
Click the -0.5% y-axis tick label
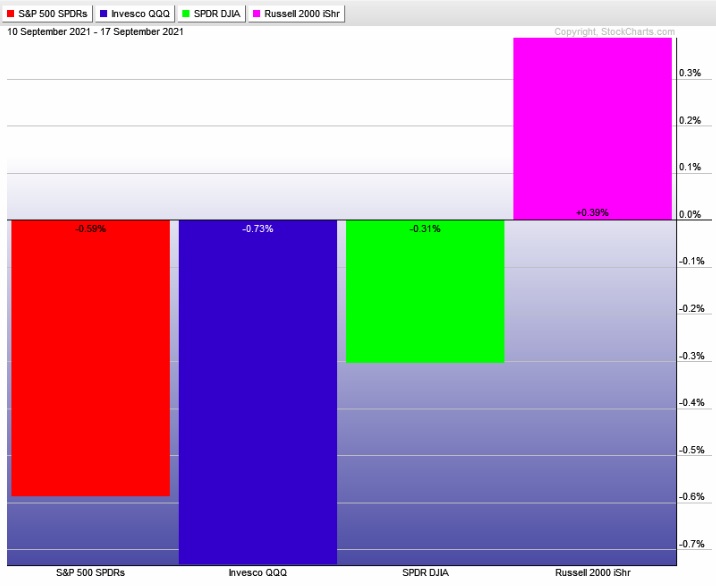691,450
